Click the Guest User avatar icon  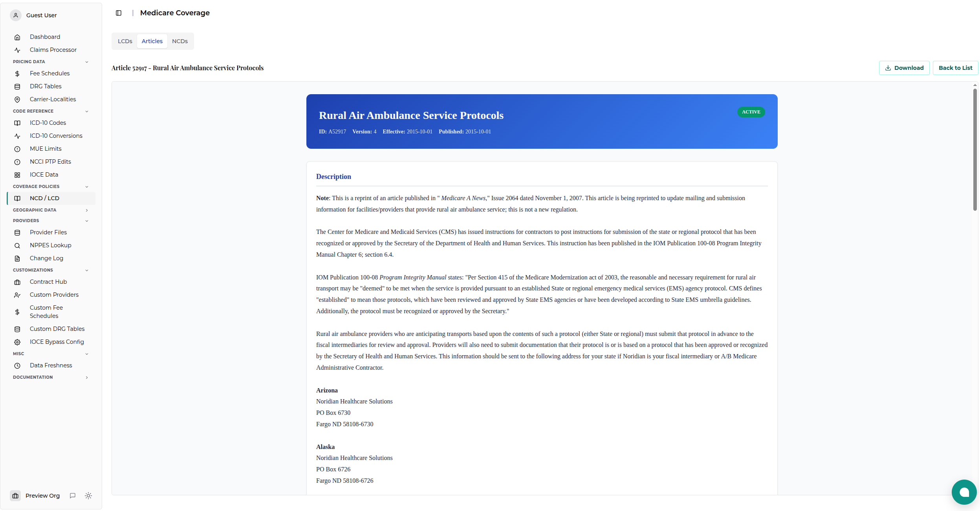[16, 15]
